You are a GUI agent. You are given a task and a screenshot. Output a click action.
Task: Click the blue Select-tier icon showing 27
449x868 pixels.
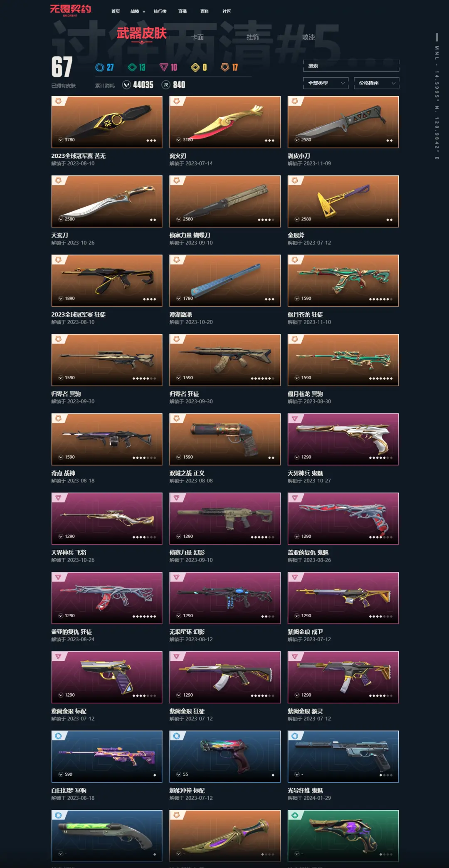(99, 67)
